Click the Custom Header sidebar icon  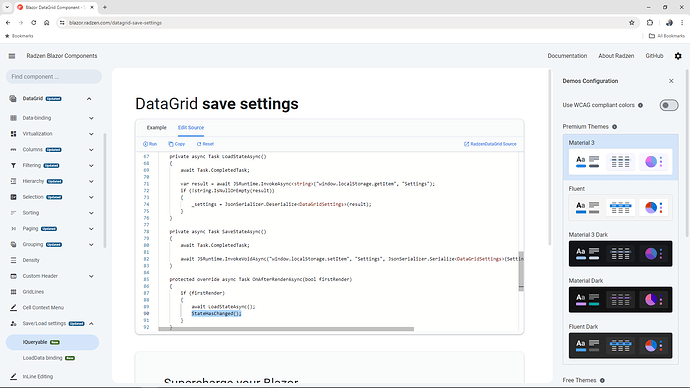(x=13, y=276)
